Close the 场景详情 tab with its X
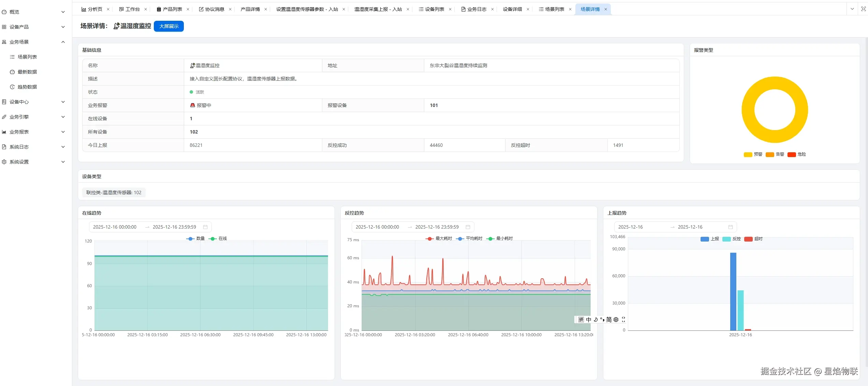This screenshot has height=386, width=868. click(x=606, y=9)
